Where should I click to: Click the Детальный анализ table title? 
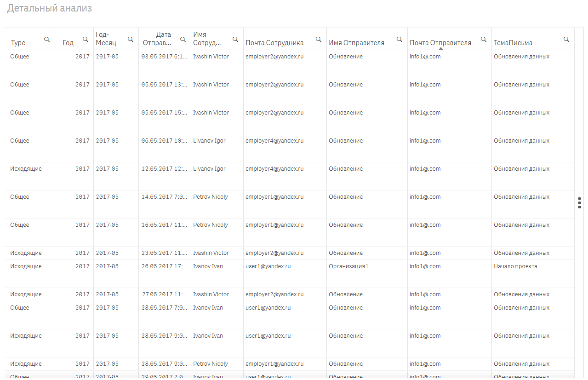tap(49, 8)
